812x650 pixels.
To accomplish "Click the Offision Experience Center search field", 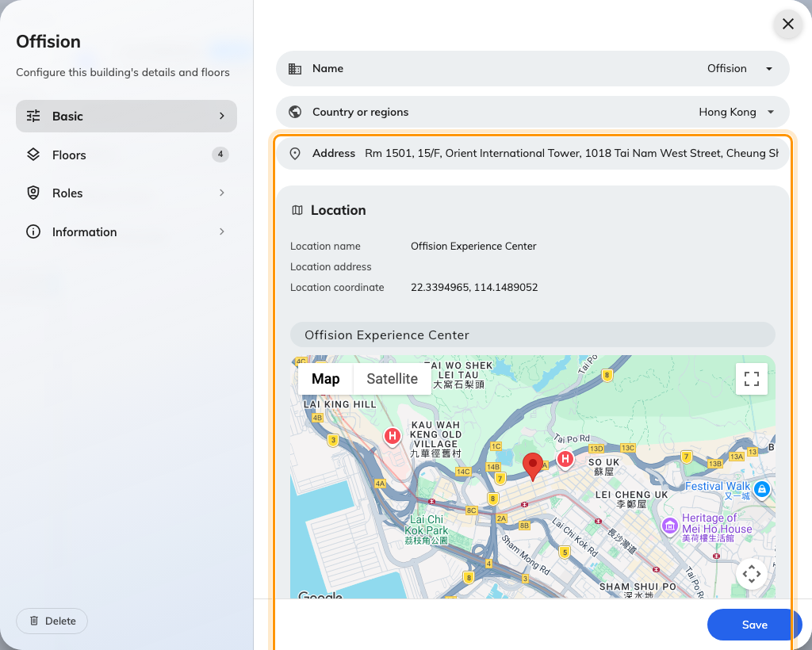I will [532, 335].
